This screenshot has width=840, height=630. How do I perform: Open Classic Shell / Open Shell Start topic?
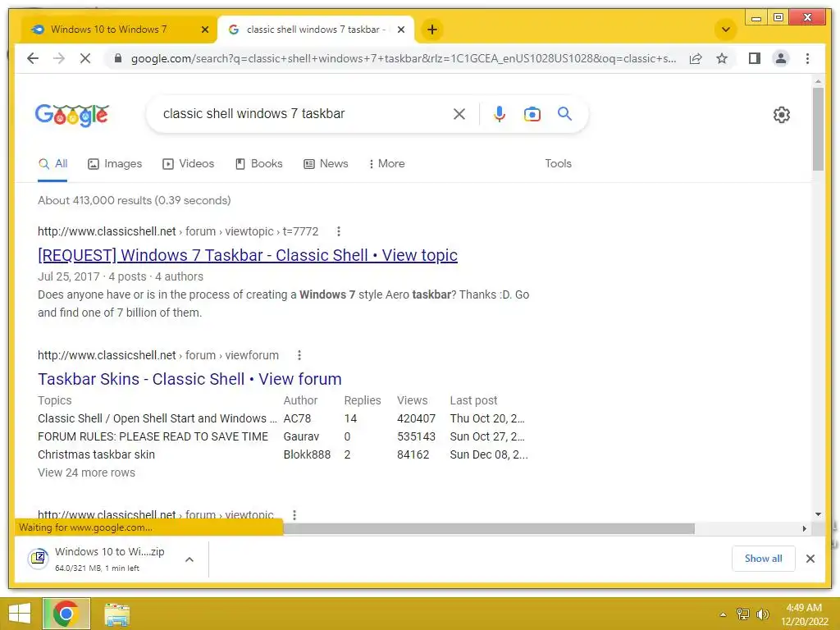[x=157, y=418]
